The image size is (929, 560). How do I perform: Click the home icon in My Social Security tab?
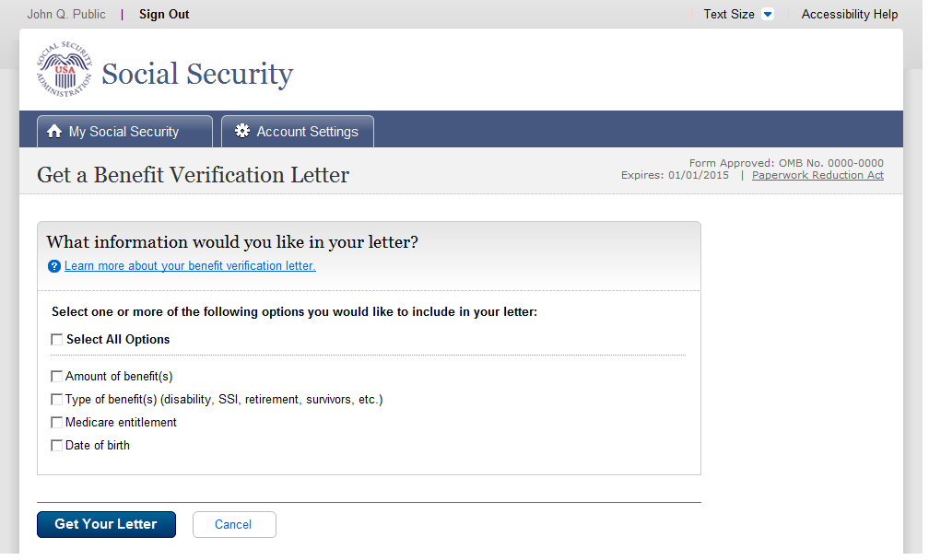tap(54, 132)
